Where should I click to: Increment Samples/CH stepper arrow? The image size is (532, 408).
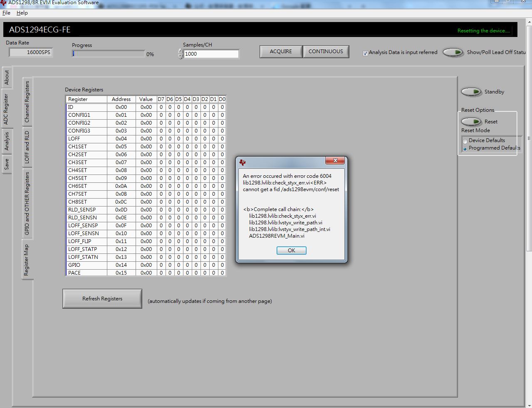(181, 52)
